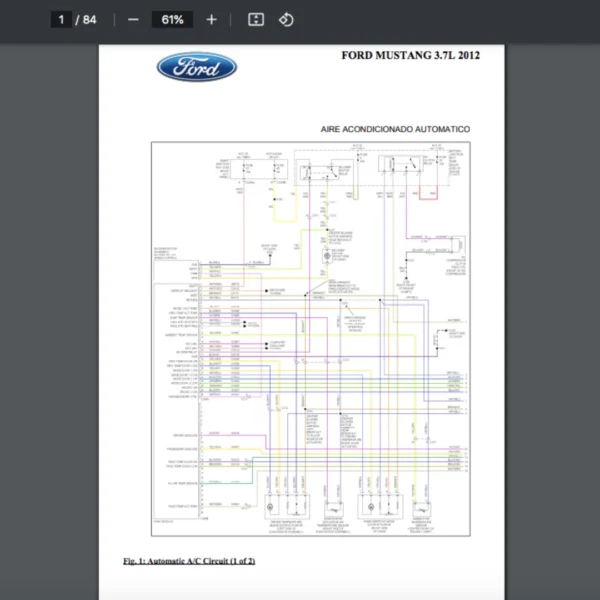The height and width of the screenshot is (600, 600).
Task: Click the Ford logo on the page
Action: coord(197,67)
